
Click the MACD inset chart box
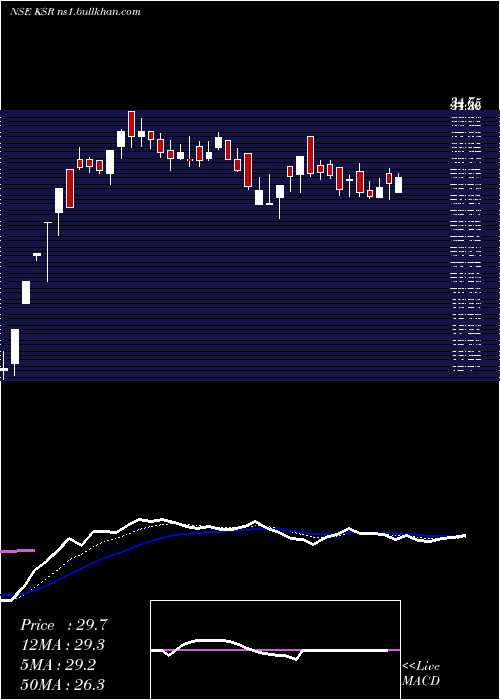[275, 650]
